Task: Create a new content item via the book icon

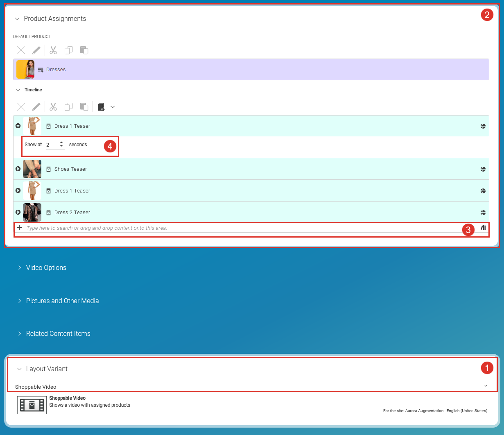Action: 101,106
